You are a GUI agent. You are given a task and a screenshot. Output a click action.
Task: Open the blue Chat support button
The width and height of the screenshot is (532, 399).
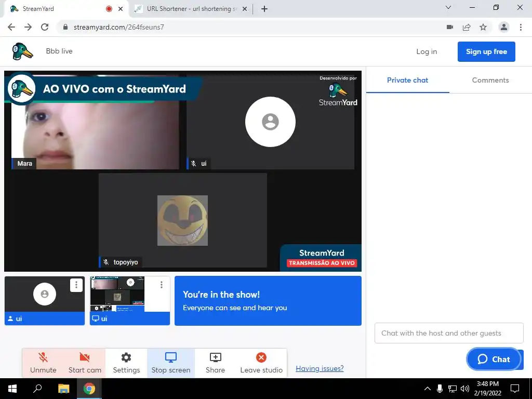pos(494,360)
